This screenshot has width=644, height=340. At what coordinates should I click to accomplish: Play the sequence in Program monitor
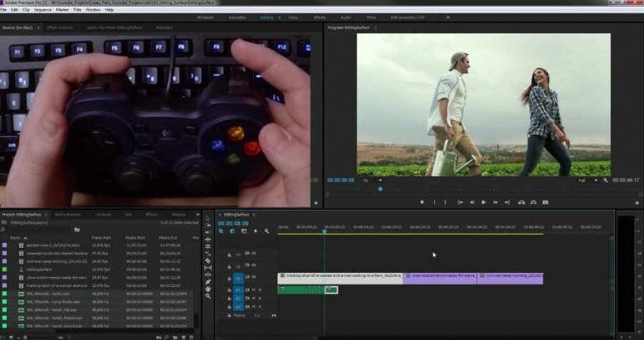coord(483,202)
